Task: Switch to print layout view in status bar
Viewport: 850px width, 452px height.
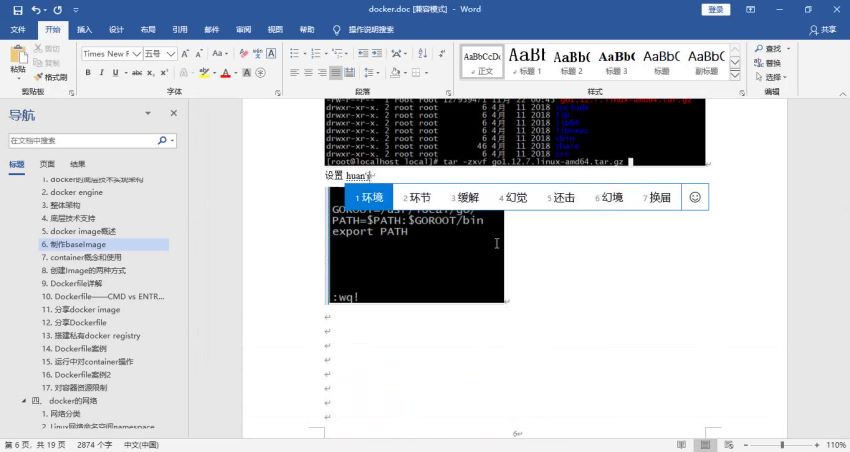Action: click(x=705, y=445)
